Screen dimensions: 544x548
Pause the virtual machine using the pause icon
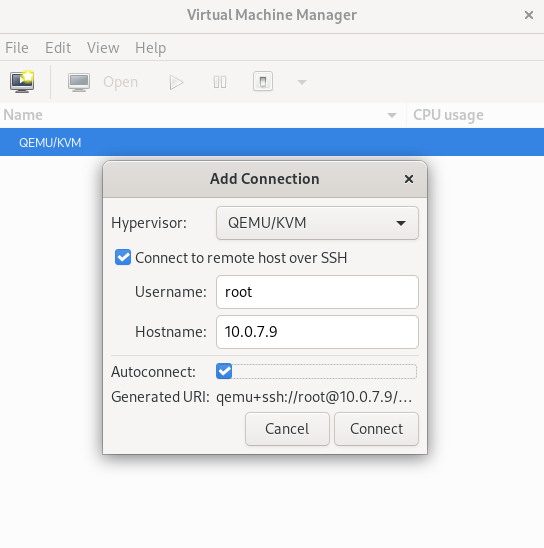[x=220, y=82]
